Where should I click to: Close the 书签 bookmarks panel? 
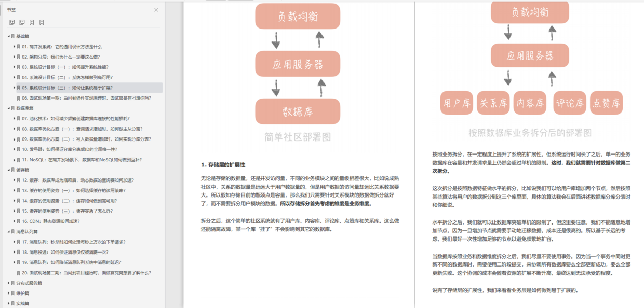pos(156,10)
